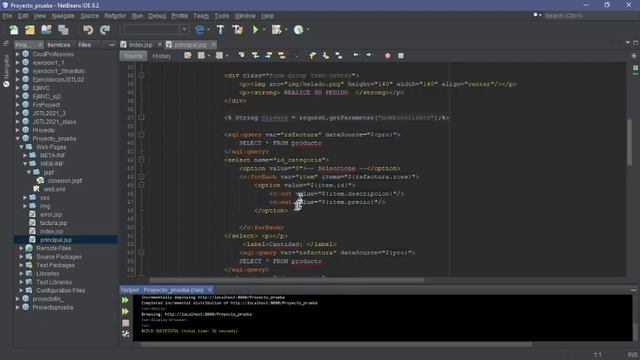Expand the CrudProfesores project node
This screenshot has width=640, height=360.
click(18, 54)
